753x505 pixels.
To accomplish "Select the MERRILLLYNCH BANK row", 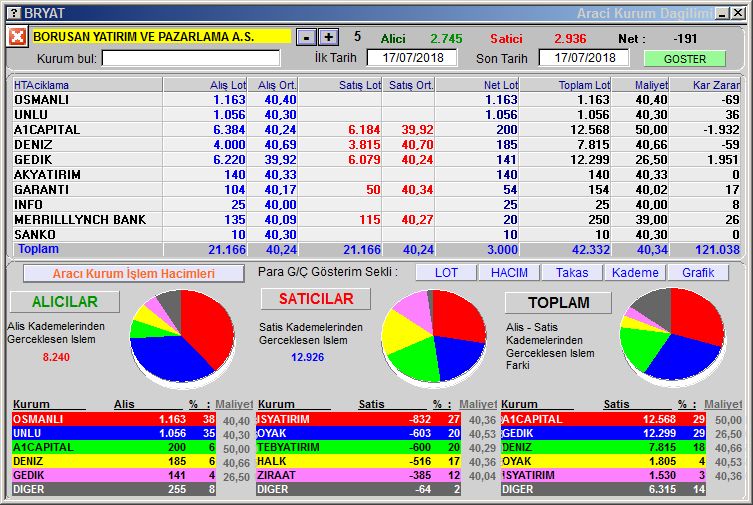I will 376,219.
